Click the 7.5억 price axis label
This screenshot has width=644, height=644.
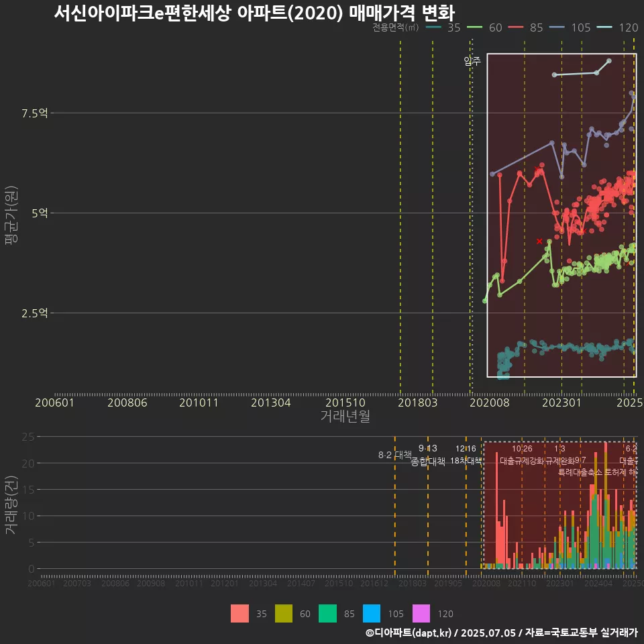click(x=34, y=113)
